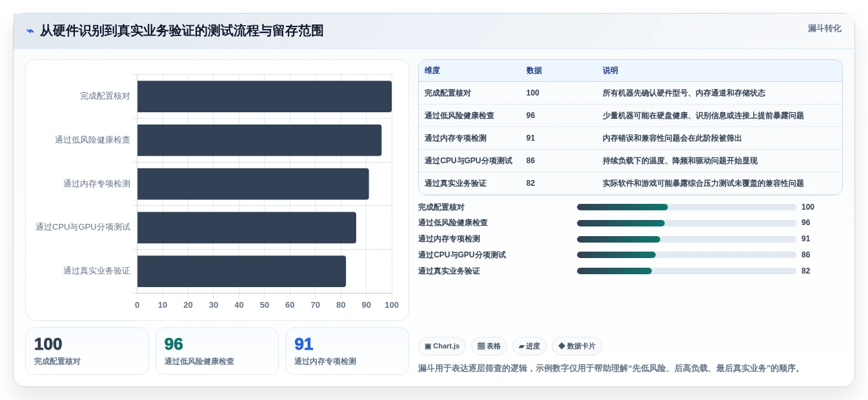The height and width of the screenshot is (400, 868).
Task: Click chart y-axis label 通过内存专项检测
Action: pyautogui.click(x=97, y=184)
